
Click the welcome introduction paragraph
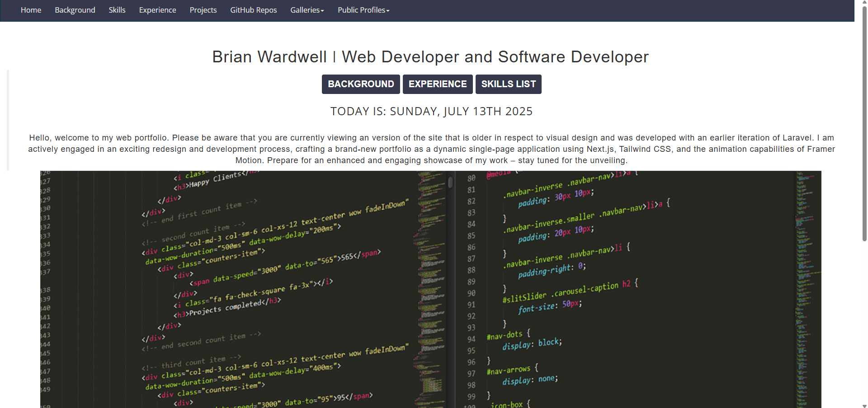pyautogui.click(x=431, y=149)
